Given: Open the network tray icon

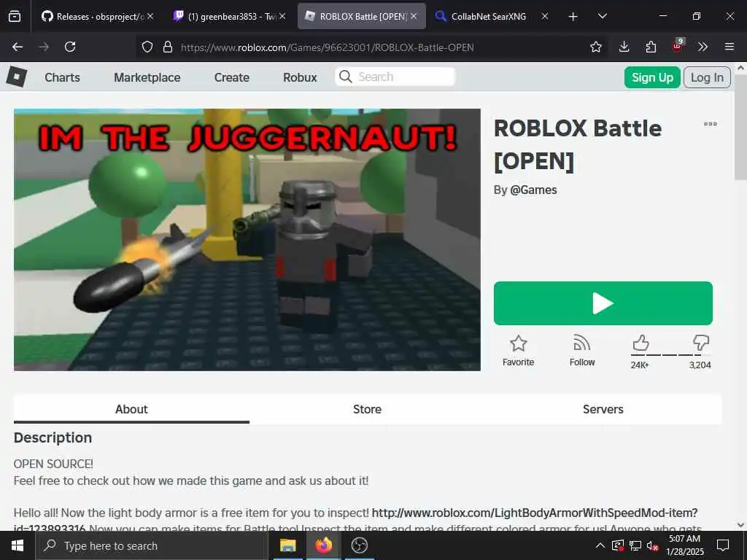Looking at the screenshot, I should pos(635,545).
